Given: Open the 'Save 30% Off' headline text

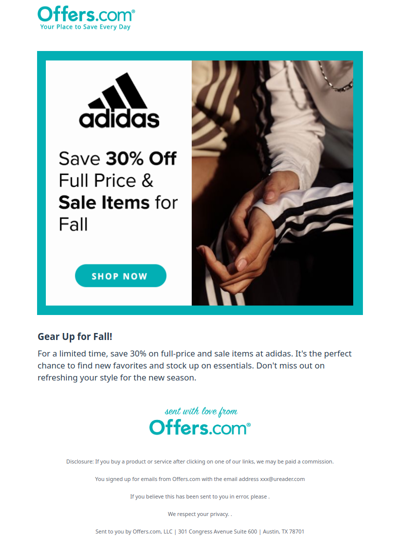Looking at the screenshot, I should pos(117,158).
